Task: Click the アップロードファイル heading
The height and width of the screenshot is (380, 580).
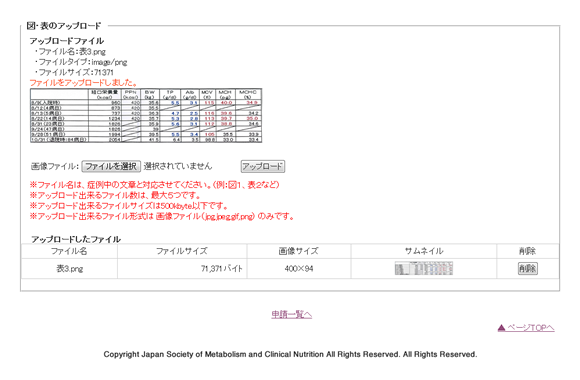Action: point(67,41)
